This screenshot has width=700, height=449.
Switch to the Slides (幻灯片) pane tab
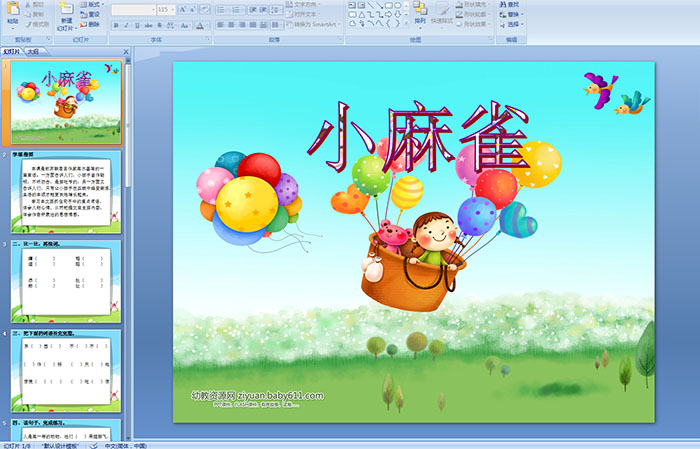pyautogui.click(x=11, y=52)
